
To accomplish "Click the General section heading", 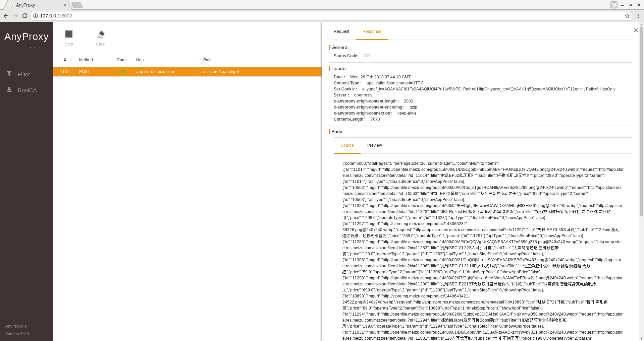I will [x=340, y=47].
